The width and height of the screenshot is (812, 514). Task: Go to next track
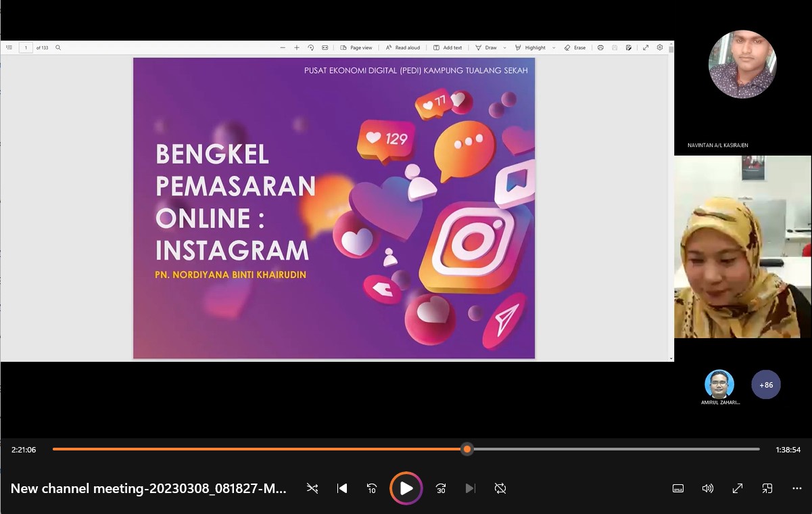[x=471, y=488]
